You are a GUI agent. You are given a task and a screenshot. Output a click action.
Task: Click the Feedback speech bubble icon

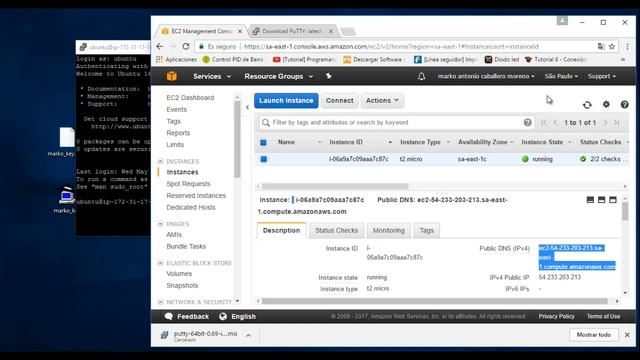point(168,316)
